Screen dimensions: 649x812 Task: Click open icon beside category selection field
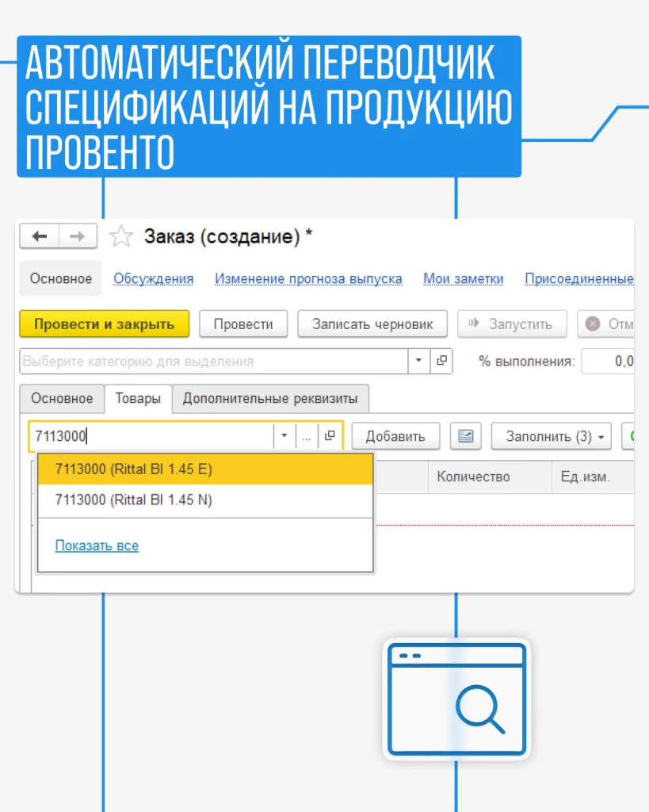click(441, 361)
